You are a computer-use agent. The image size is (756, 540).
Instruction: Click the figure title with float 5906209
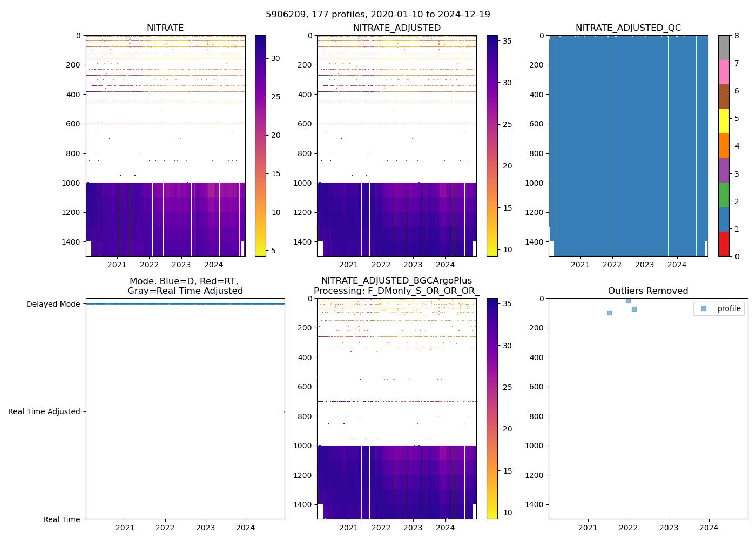(x=377, y=15)
